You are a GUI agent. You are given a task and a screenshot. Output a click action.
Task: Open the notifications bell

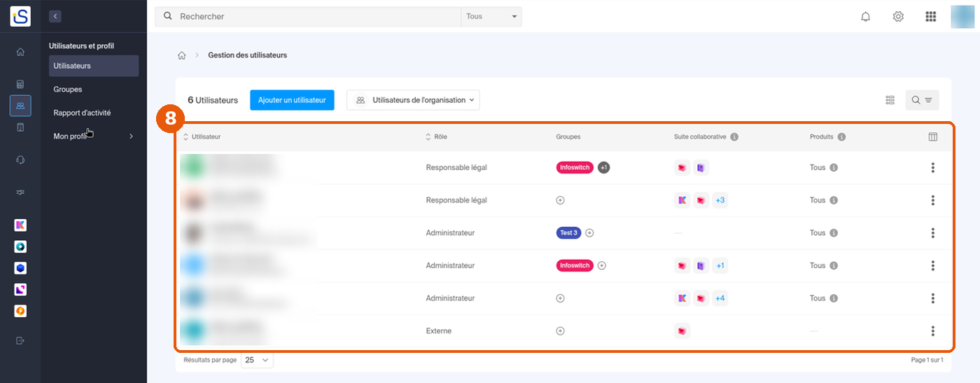pos(866,16)
